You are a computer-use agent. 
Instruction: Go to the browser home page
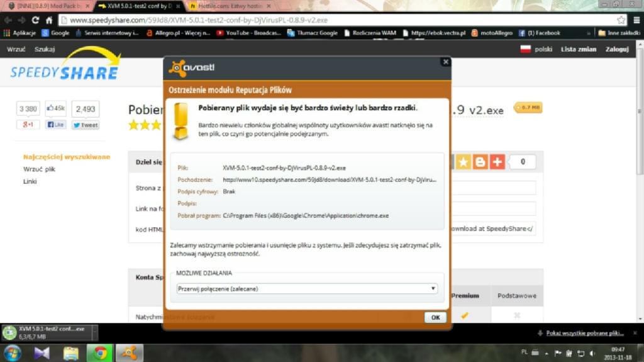pos(49,20)
